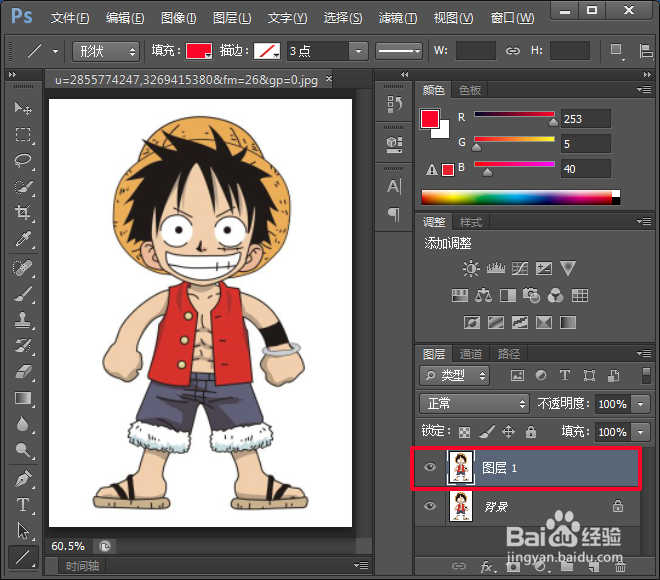The width and height of the screenshot is (660, 580).
Task: Select the Path Selection tool
Action: click(x=23, y=531)
